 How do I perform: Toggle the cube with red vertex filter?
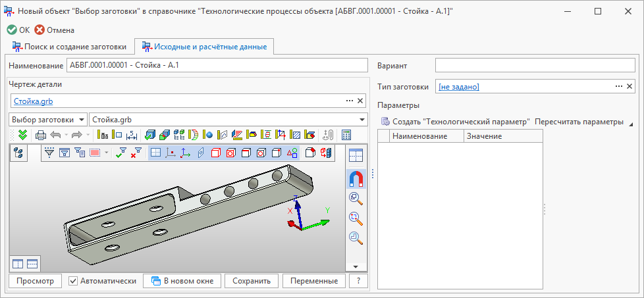[277, 153]
